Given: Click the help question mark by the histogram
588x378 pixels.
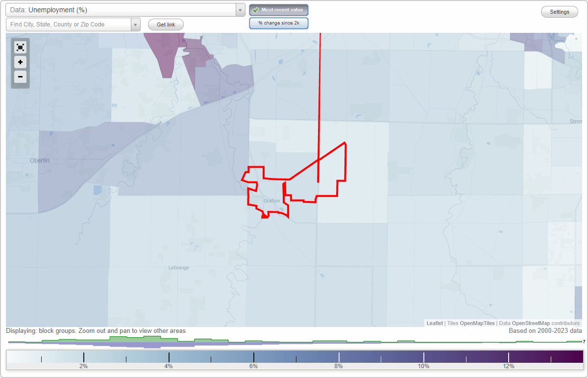Looking at the screenshot, I should click(584, 341).
